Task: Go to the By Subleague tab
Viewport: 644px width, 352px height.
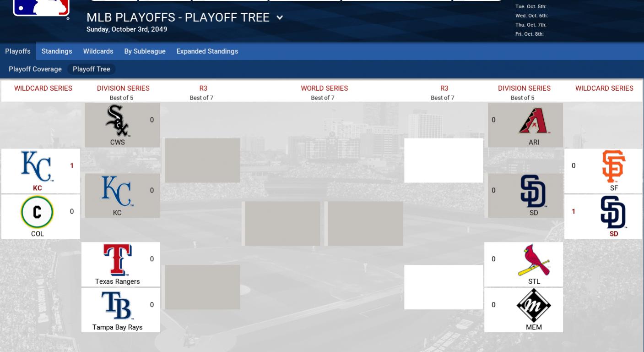Action: tap(145, 51)
